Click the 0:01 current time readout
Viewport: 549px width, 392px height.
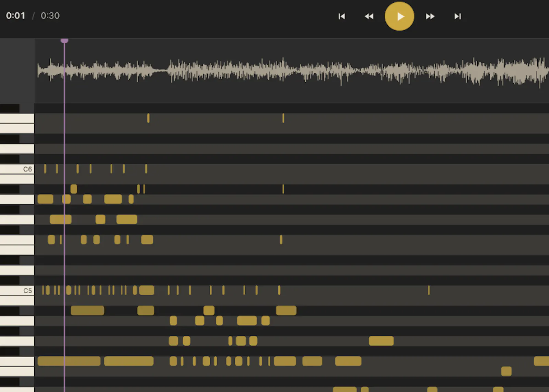(x=15, y=16)
